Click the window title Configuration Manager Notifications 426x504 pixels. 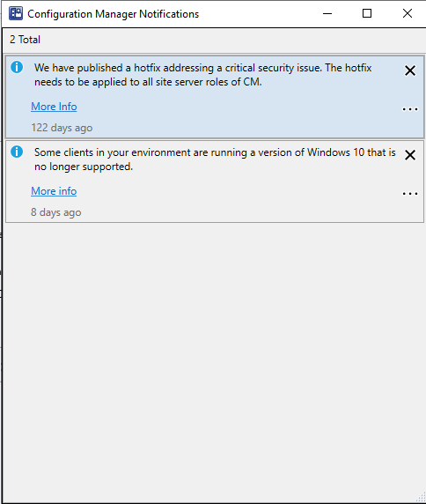[x=113, y=14]
